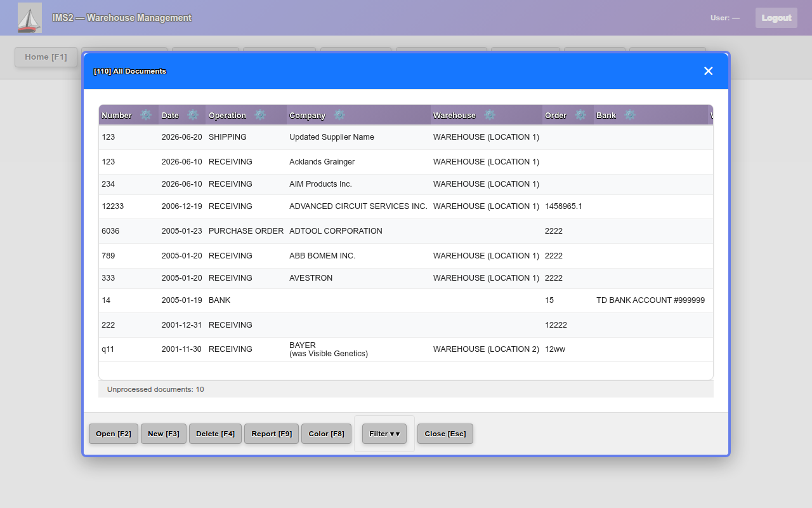812x508 pixels.
Task: Click the Order column header label
Action: point(556,116)
